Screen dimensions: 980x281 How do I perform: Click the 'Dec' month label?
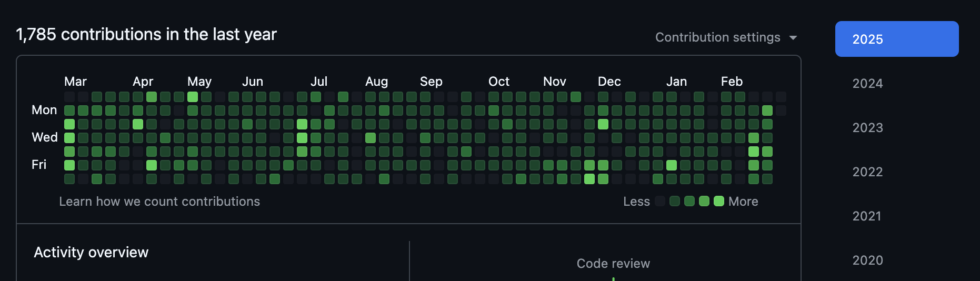click(609, 82)
